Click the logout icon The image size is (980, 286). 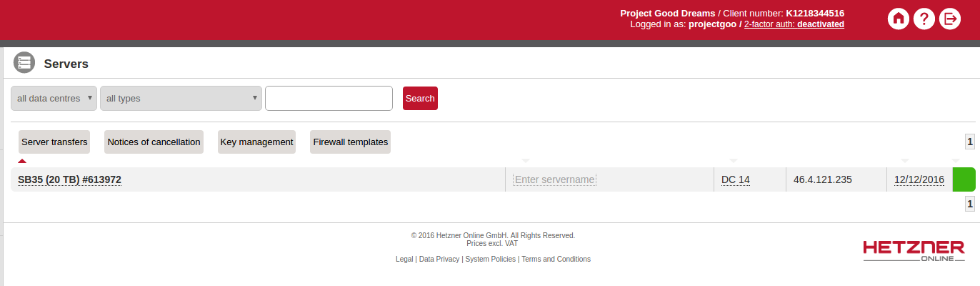(x=950, y=19)
